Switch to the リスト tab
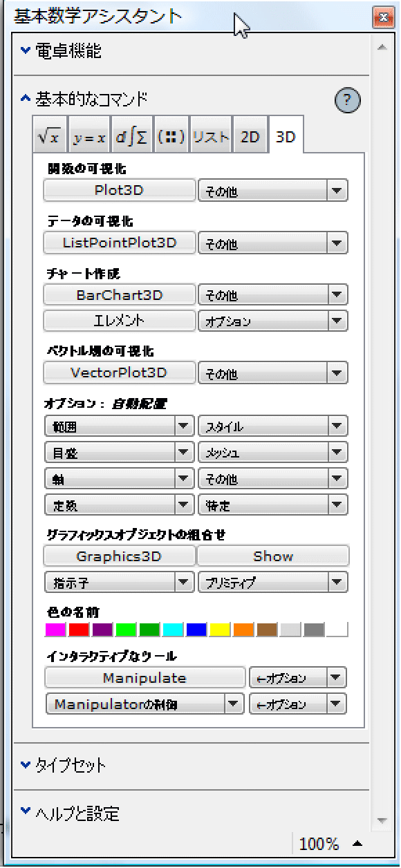Screen dimensions: 401x868 tap(211, 137)
